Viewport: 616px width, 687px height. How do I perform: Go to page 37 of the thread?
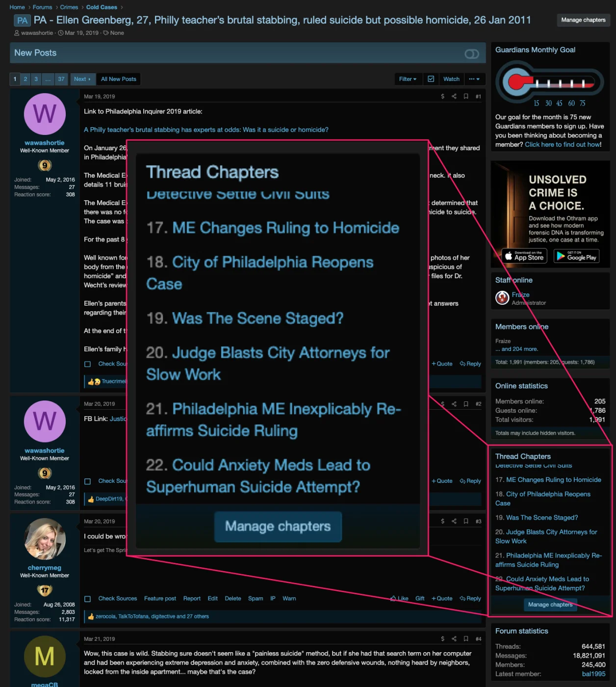point(61,79)
